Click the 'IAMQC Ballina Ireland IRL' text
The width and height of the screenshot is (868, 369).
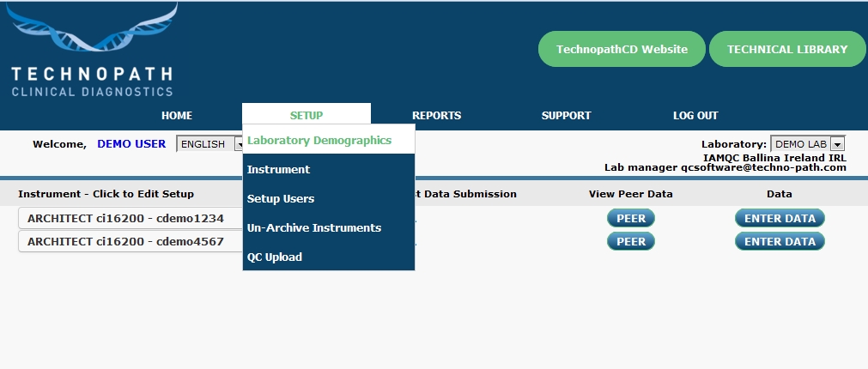coord(774,157)
